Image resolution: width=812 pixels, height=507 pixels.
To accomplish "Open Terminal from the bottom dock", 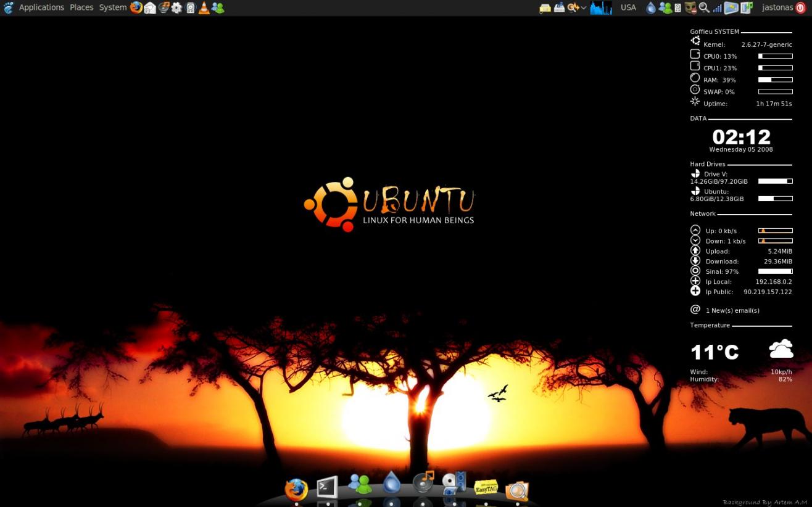I will (x=327, y=487).
